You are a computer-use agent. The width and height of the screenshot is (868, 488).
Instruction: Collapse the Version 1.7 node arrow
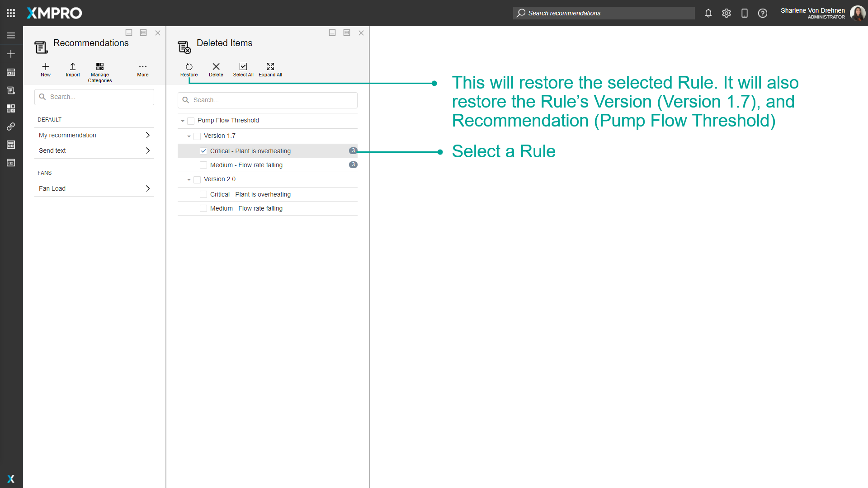click(x=189, y=136)
